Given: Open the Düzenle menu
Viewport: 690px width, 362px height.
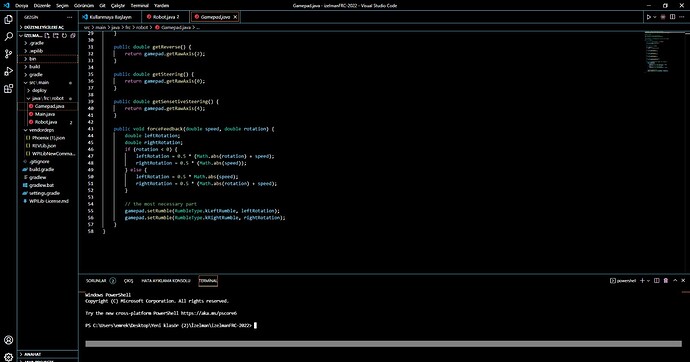Looking at the screenshot, I should [42, 6].
